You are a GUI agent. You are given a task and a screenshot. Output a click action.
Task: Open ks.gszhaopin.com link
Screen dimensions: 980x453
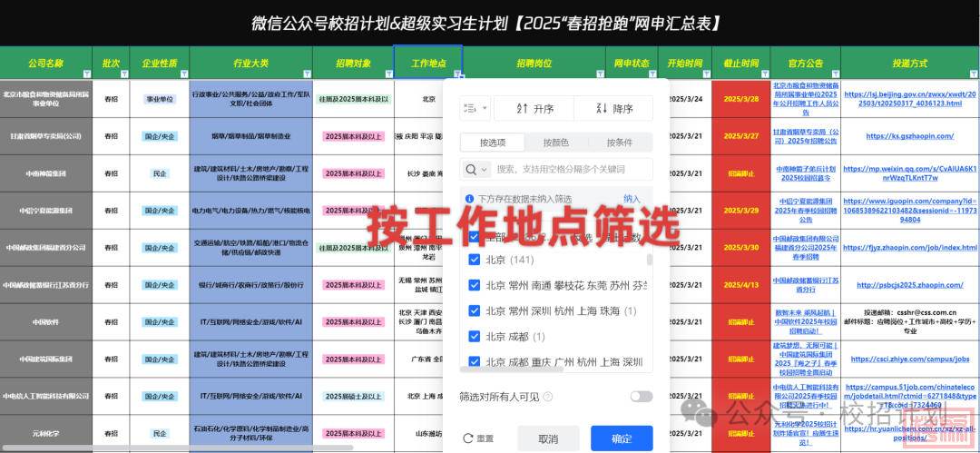click(x=909, y=136)
